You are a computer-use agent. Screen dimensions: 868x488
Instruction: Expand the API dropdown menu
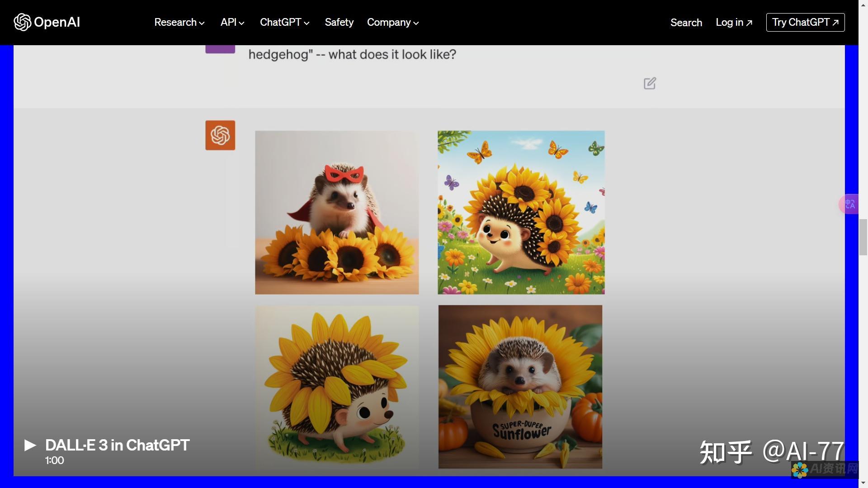[x=232, y=22]
